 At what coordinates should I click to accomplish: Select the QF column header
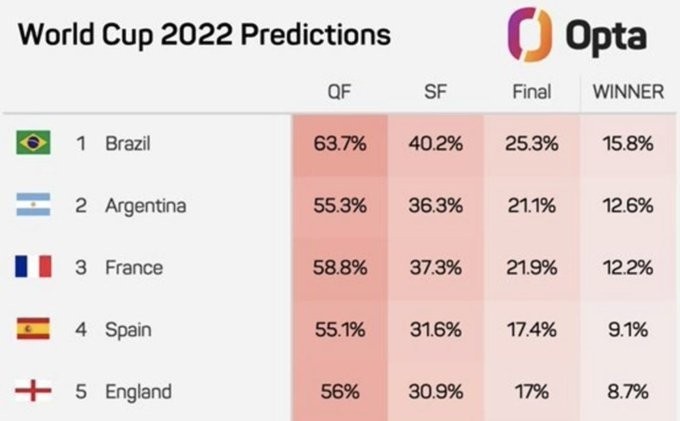pos(339,92)
